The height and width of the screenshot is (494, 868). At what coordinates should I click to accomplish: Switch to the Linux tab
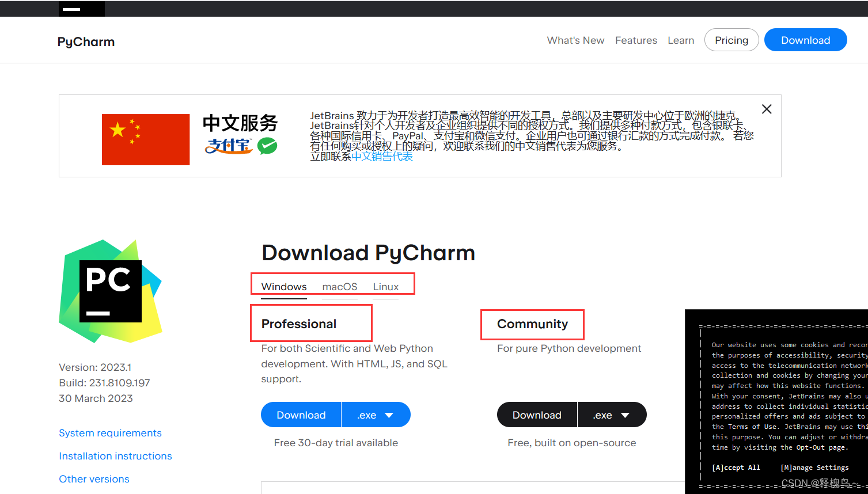pyautogui.click(x=386, y=287)
